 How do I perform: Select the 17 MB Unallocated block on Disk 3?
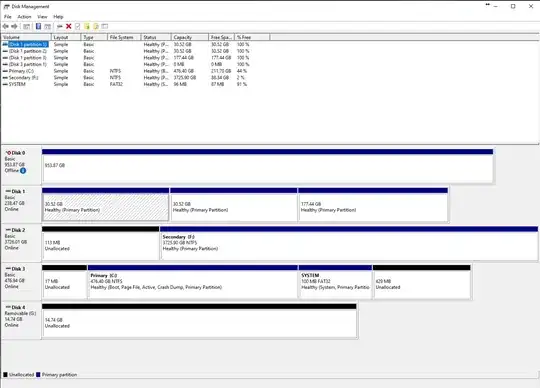(x=64, y=282)
